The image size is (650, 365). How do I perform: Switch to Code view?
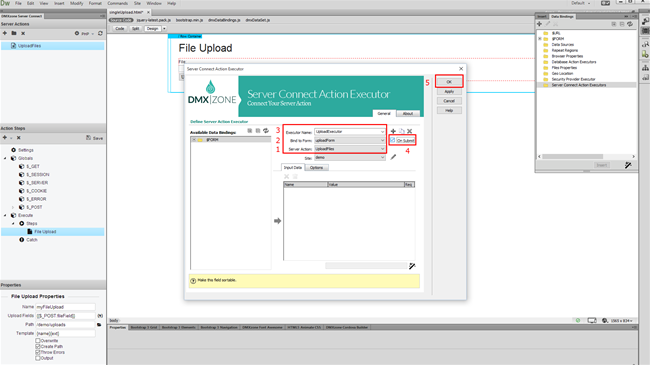[x=120, y=29]
